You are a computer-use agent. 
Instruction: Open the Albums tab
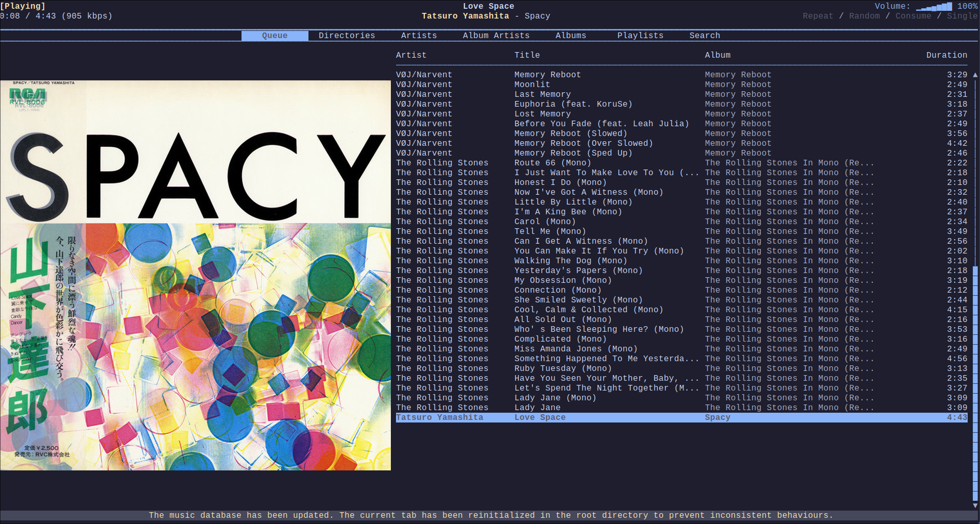point(571,36)
